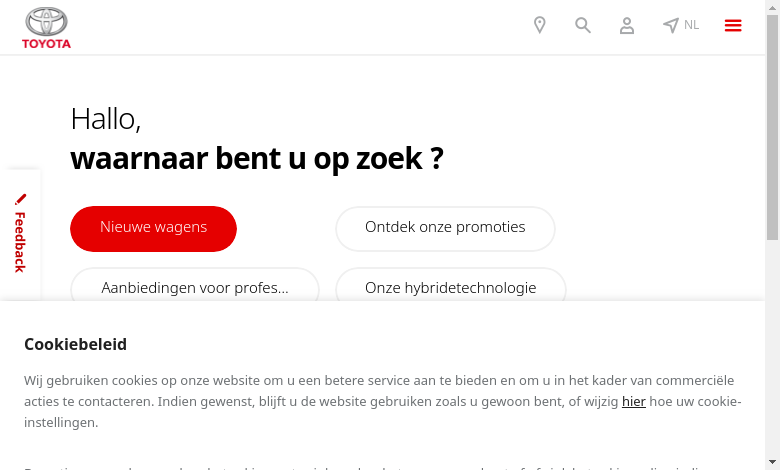This screenshot has height=470, width=780.
Task: Click the Cookiebeleid heading
Action: [76, 344]
